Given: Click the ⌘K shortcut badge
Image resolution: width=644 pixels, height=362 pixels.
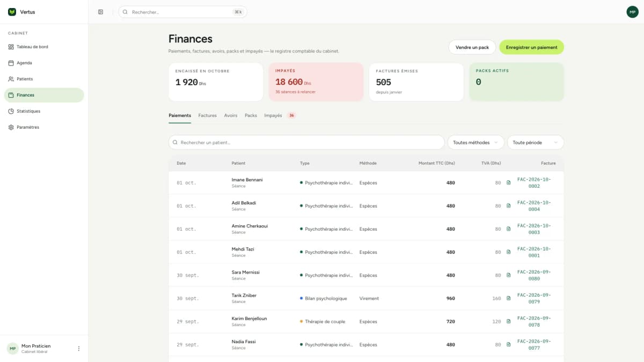Looking at the screenshot, I should pyautogui.click(x=238, y=12).
